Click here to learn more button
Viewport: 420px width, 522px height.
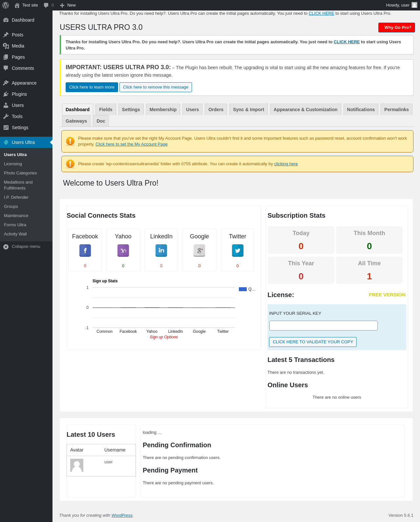[x=92, y=87]
